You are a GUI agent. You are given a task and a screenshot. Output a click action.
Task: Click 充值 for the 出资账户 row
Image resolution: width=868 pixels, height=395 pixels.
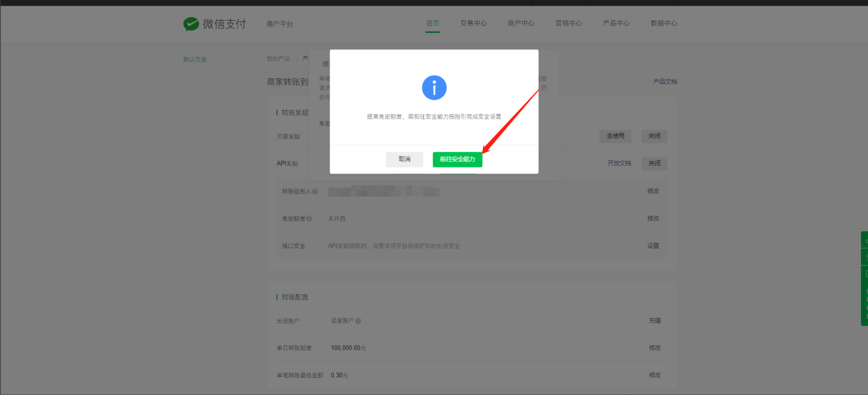pyautogui.click(x=655, y=321)
